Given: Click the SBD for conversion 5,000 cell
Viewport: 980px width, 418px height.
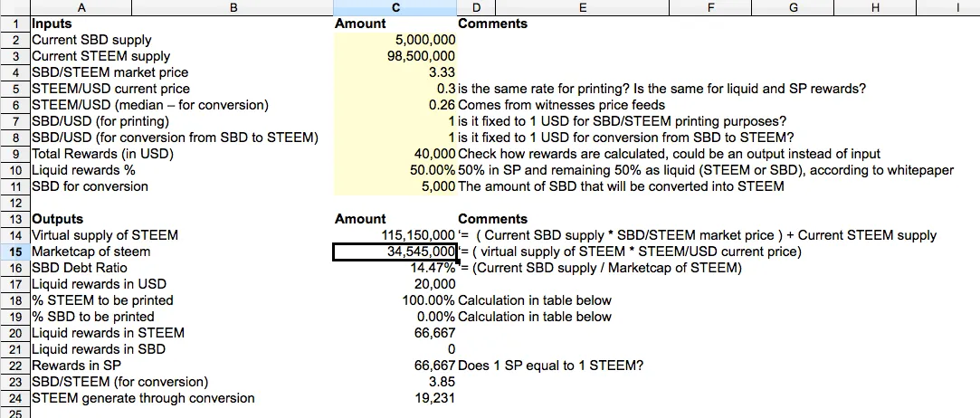Looking at the screenshot, I should coord(395,186).
